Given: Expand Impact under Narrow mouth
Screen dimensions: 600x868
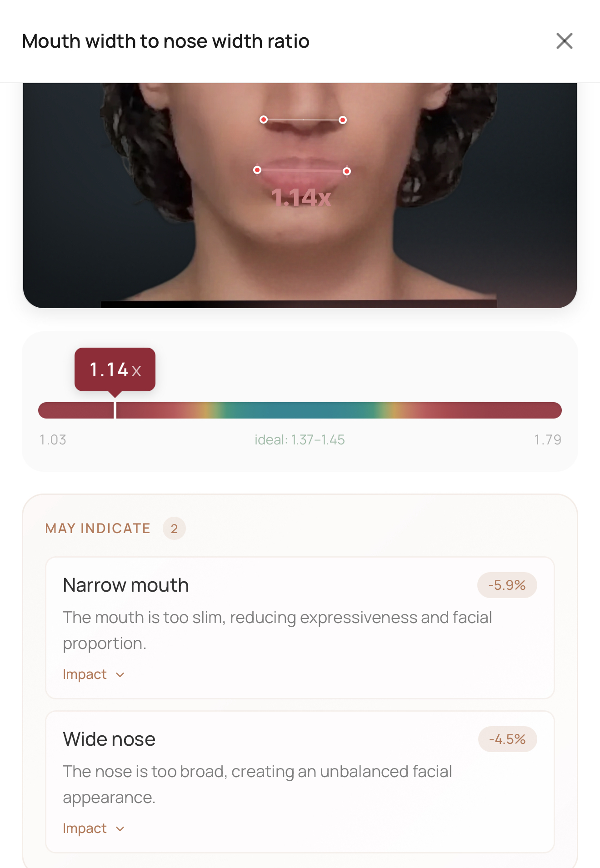Looking at the screenshot, I should (94, 674).
